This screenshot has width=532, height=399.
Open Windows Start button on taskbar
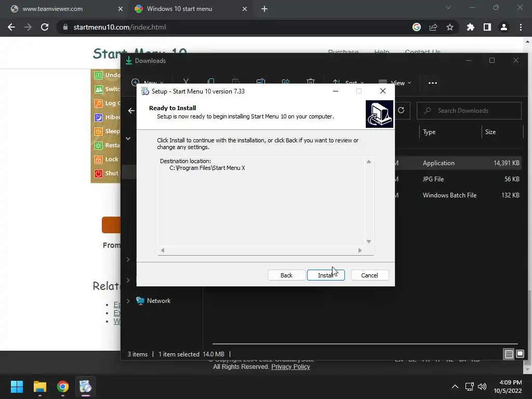(x=17, y=387)
